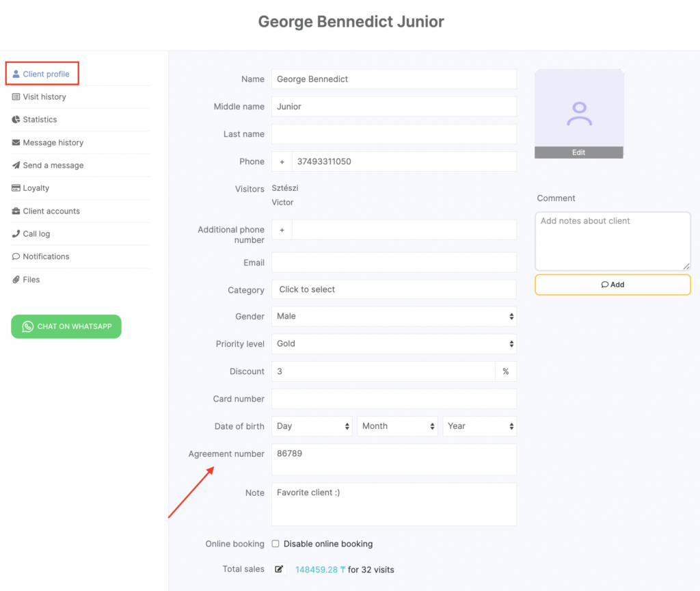Click the Statistics pie chart icon
Screen dimensions: 700x591
click(x=16, y=120)
